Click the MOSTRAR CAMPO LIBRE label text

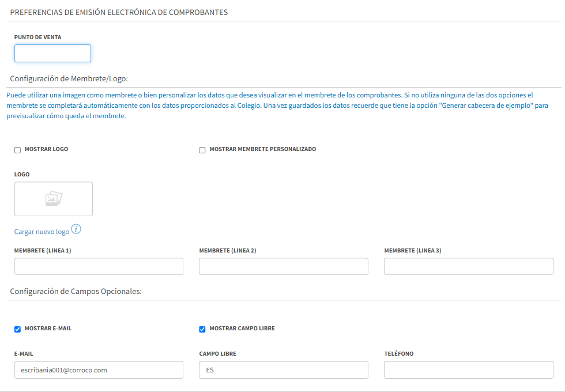coord(242,328)
